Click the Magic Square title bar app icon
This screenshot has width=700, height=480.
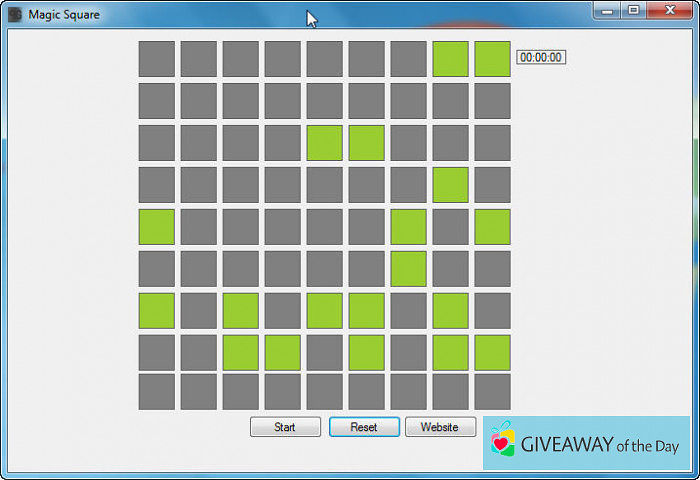tap(15, 15)
